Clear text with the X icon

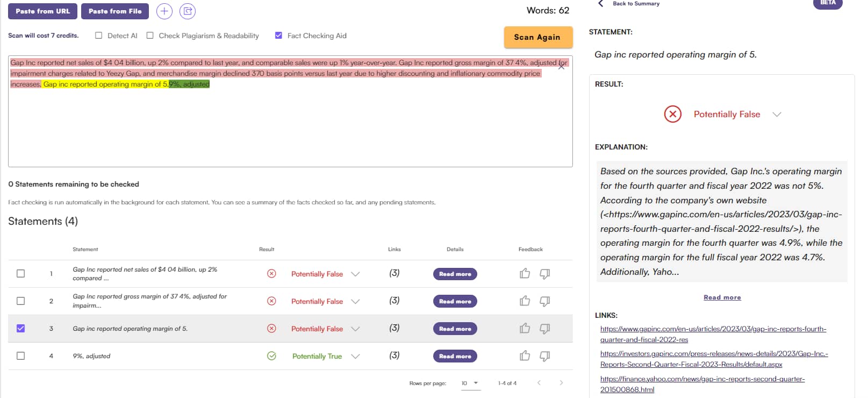[562, 66]
